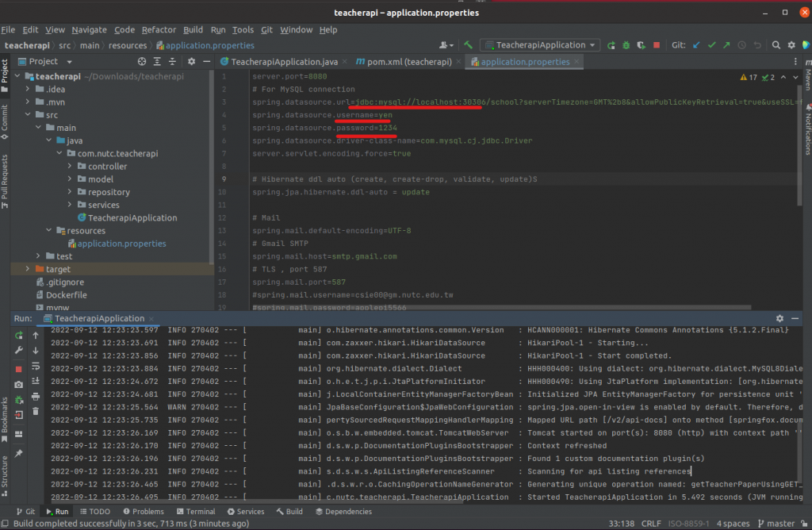Screen dimensions: 812x530
Task: Pin the Run tab
Action: coord(19,453)
